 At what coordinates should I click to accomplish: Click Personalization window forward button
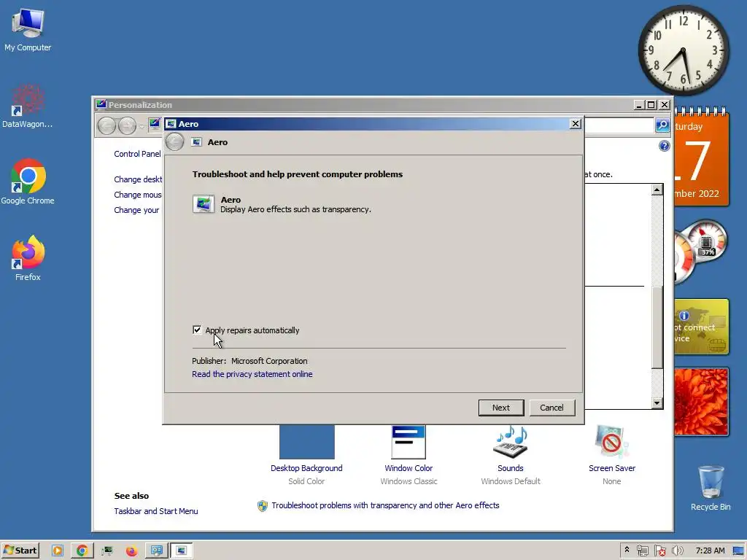(x=127, y=125)
